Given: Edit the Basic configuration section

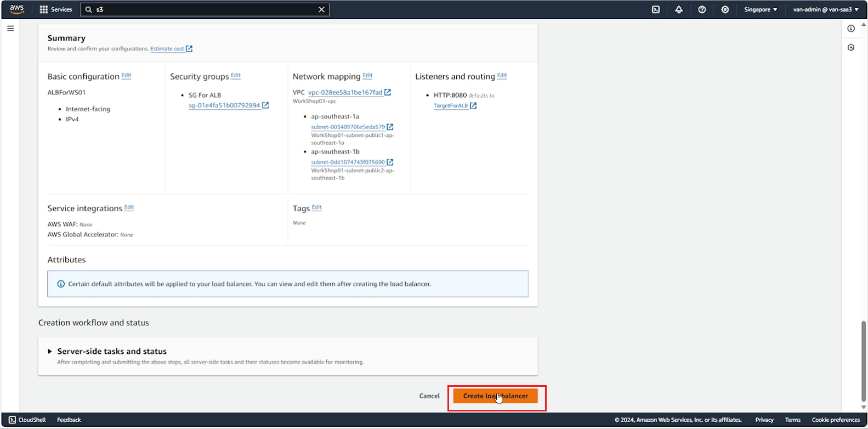Looking at the screenshot, I should pos(126,76).
